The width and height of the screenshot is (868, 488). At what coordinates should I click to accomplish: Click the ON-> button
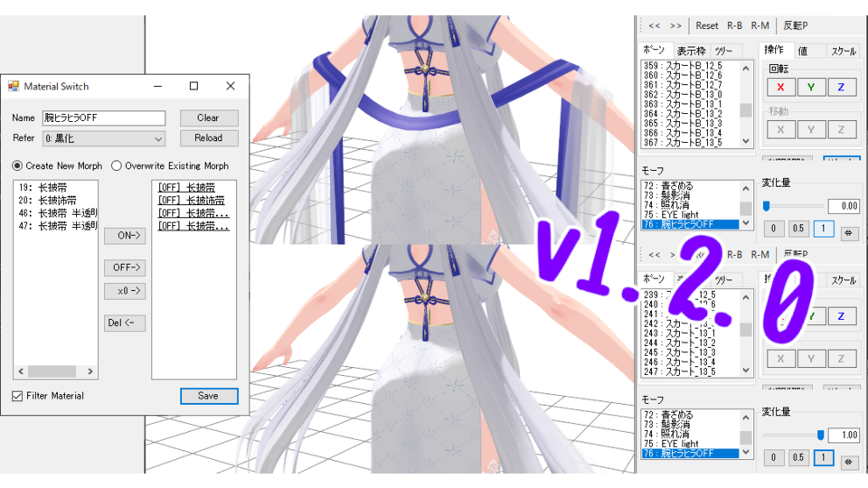point(125,236)
